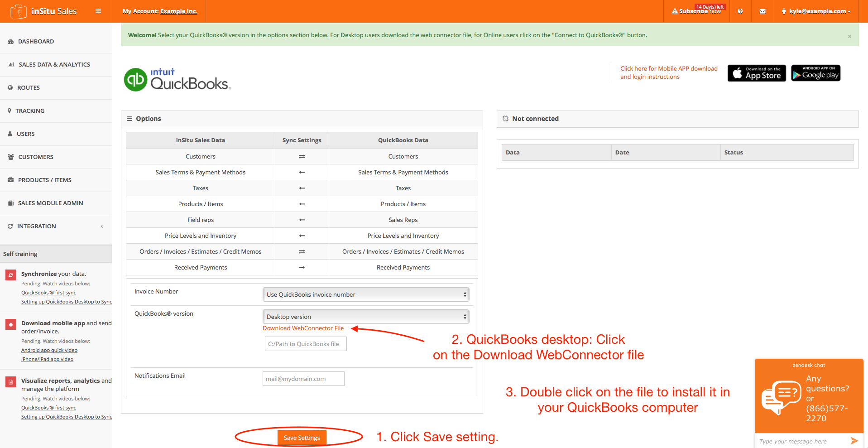868x448 pixels.
Task: Go to Dashboard in the sidebar
Action: 36,42
